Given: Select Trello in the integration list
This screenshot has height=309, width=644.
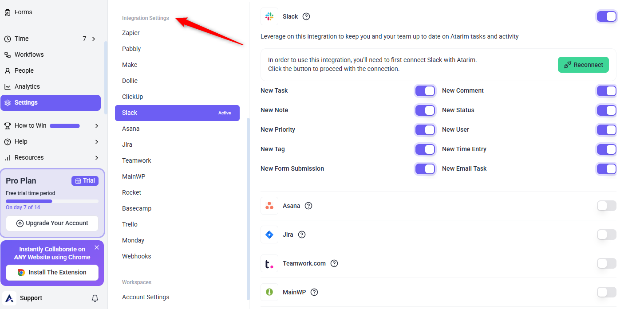Looking at the screenshot, I should tap(130, 224).
